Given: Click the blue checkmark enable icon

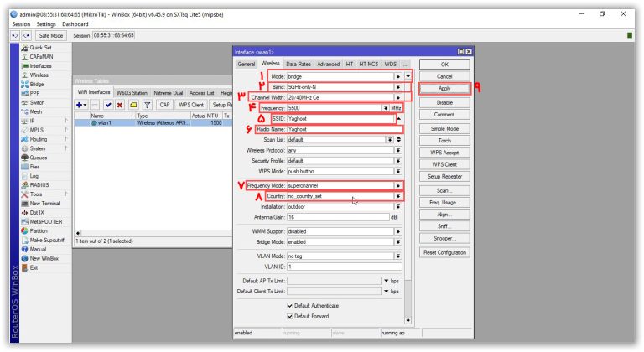Looking at the screenshot, I should 108,105.
